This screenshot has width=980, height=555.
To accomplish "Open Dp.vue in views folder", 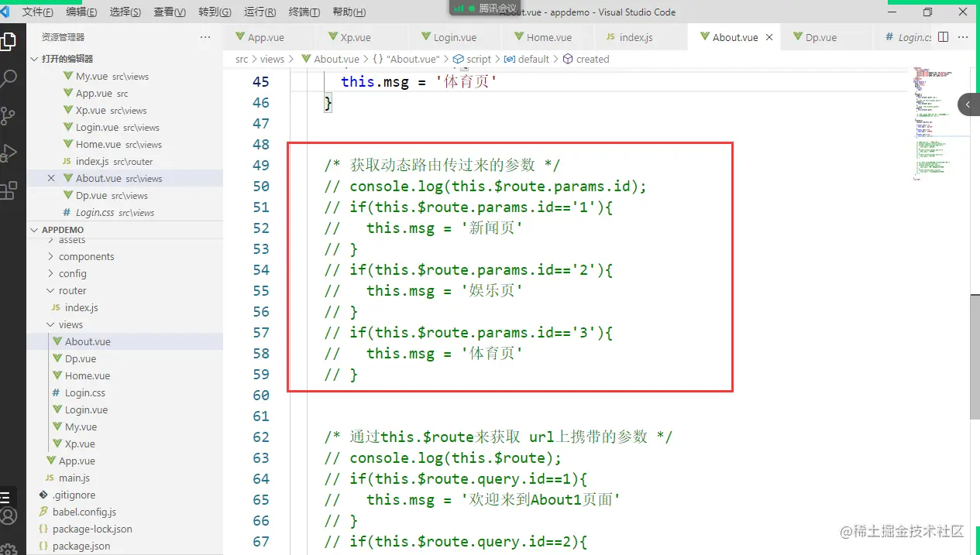I will [x=125, y=358].
